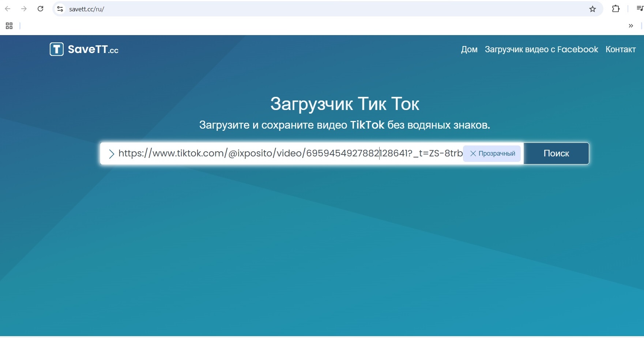Click the SaveTT.cc brand name text

93,49
